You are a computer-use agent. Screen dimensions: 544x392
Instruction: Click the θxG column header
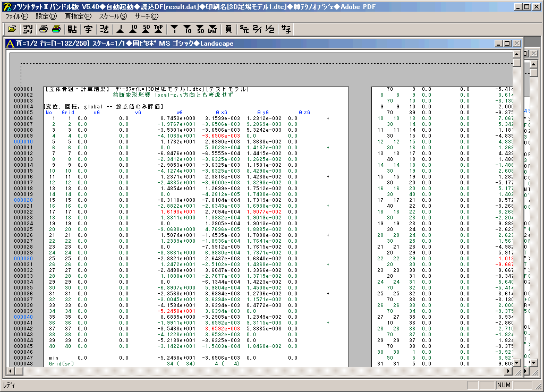(222, 113)
